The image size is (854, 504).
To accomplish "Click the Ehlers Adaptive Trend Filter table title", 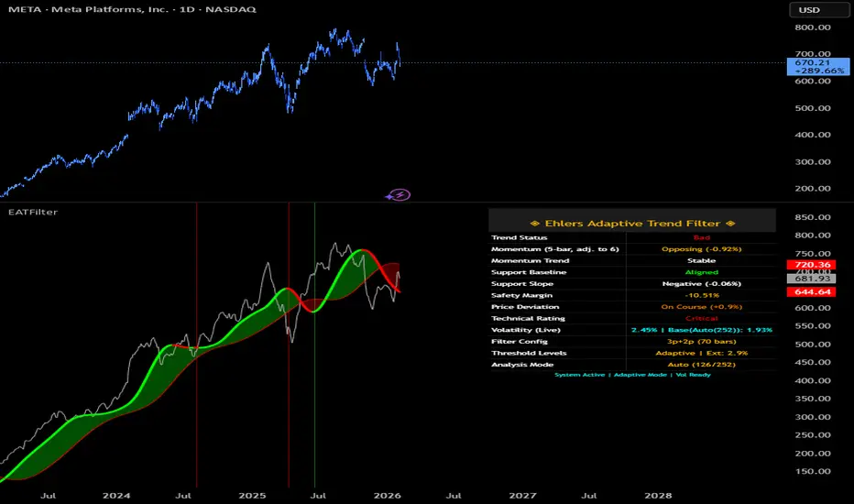I will 631,222.
